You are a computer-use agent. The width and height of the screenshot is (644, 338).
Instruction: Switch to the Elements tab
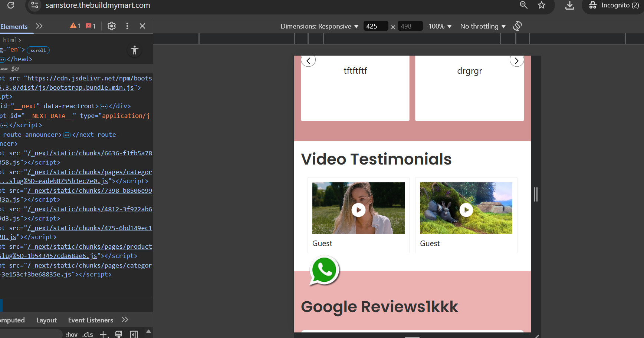coord(14,27)
